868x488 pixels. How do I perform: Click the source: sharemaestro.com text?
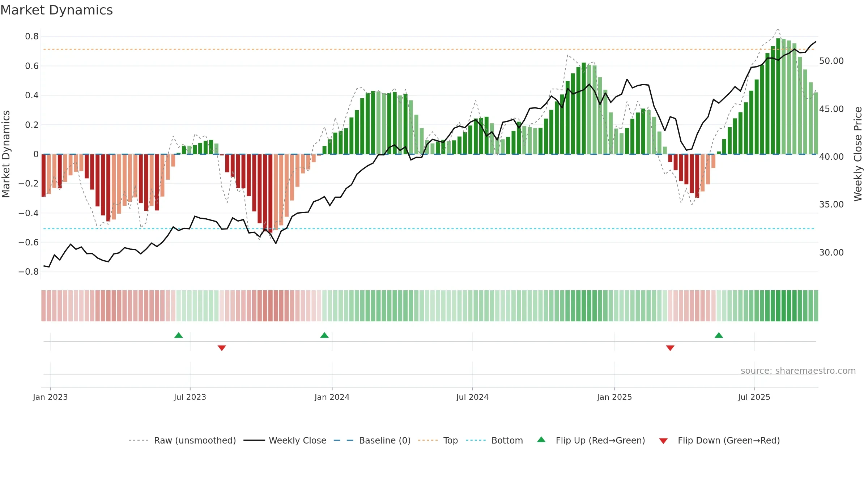pos(798,371)
